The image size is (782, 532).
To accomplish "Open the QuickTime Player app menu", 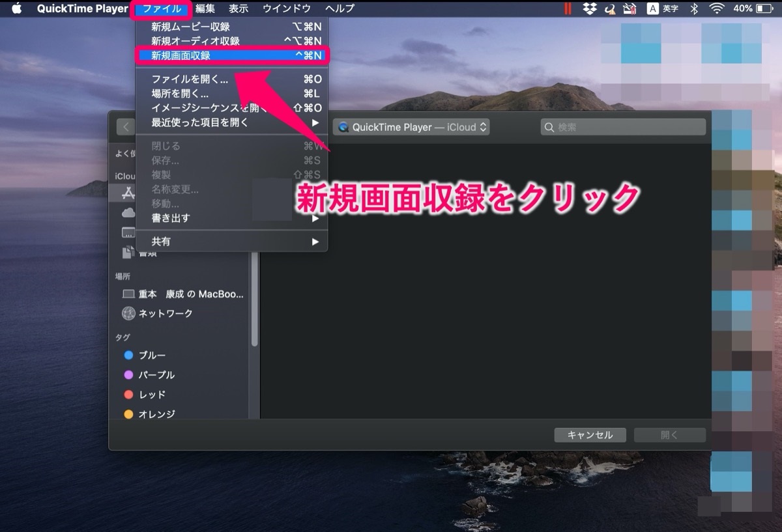I will tap(82, 8).
